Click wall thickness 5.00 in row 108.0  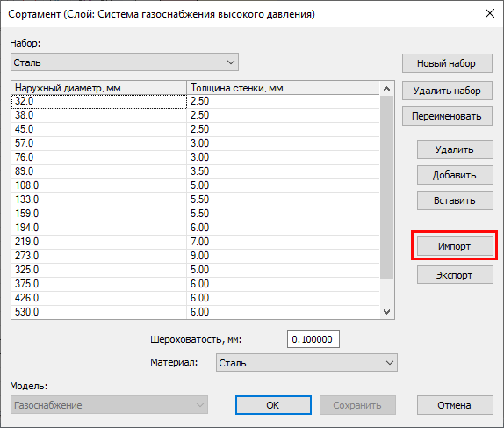click(283, 185)
